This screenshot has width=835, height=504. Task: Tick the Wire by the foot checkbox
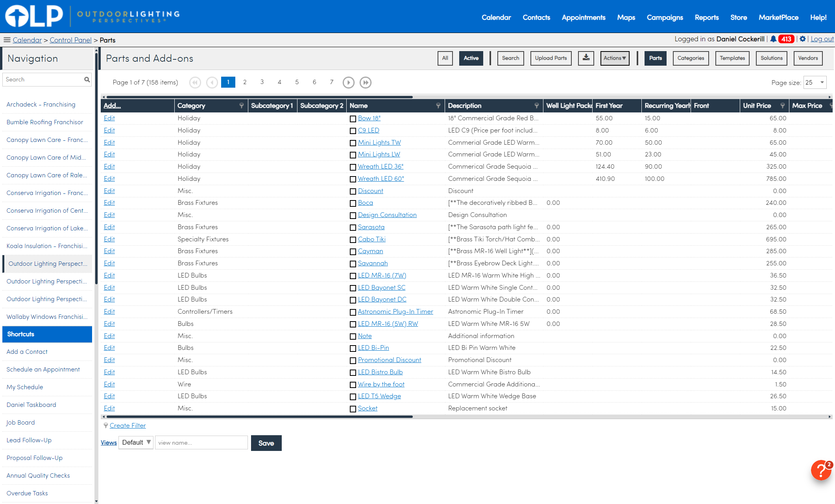click(353, 385)
